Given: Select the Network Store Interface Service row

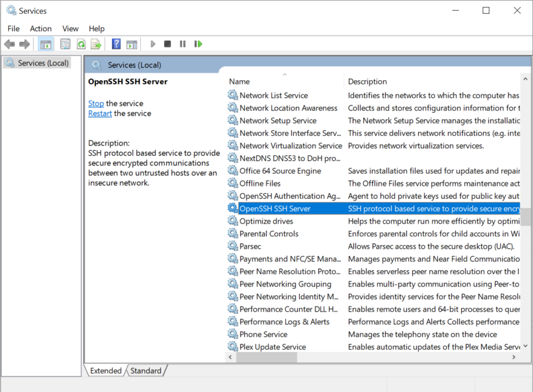Looking at the screenshot, I should click(x=373, y=133).
